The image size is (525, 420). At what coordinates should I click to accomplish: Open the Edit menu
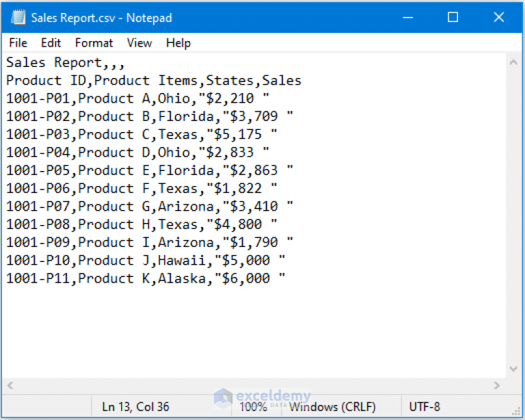51,43
